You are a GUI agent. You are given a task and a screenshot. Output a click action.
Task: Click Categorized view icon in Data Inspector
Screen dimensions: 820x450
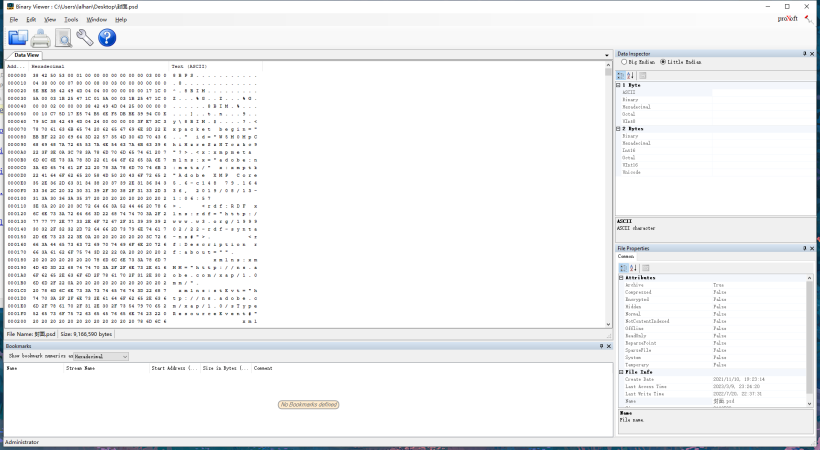click(x=621, y=75)
